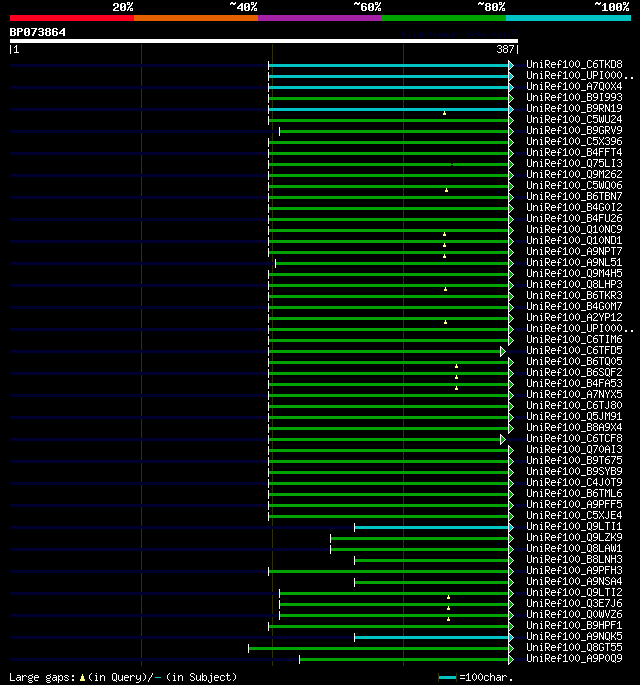Image resolution: width=640 pixels, height=685 pixels.
Task: Select the UniRef100_B4G0I2 label
Action: coord(574,208)
